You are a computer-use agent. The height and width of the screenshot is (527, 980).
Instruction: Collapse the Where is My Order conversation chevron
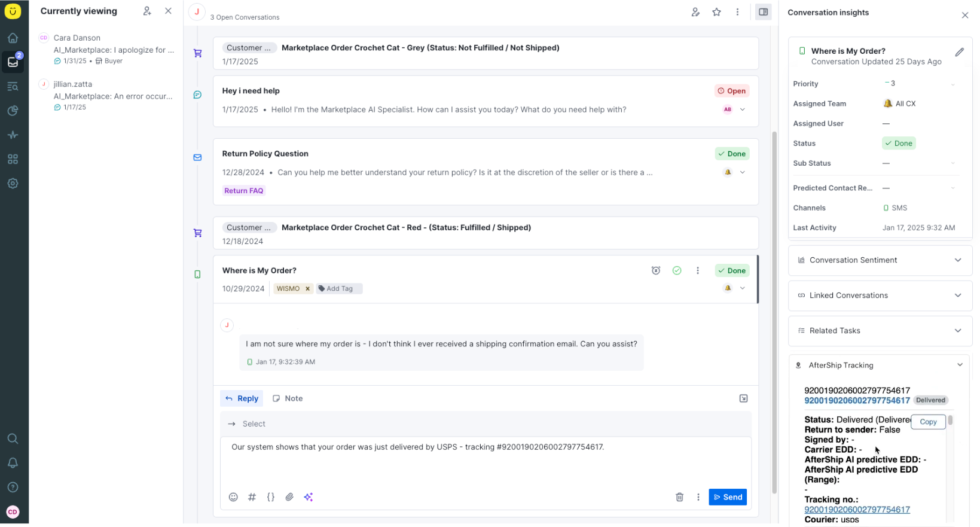coord(743,288)
